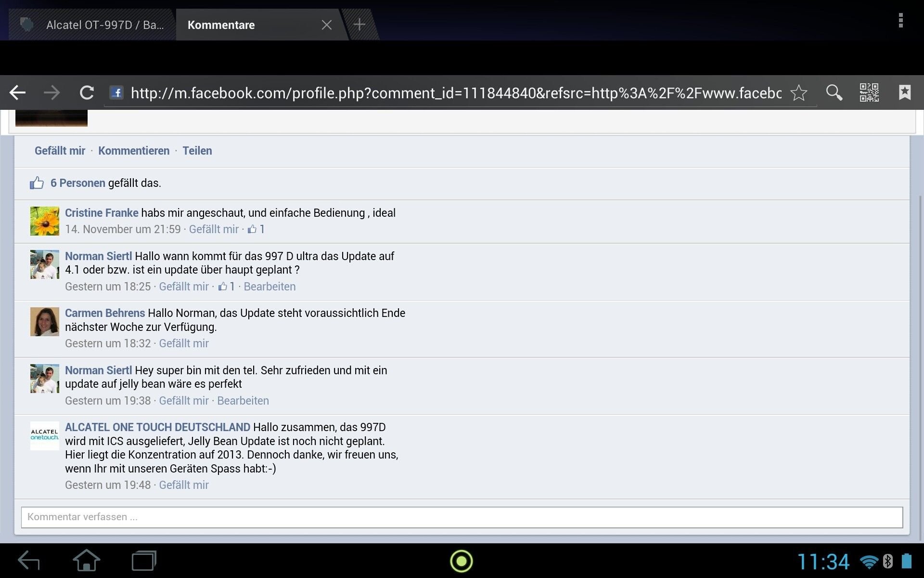924x578 pixels.
Task: Like the Alcatel 19:48 comment
Action: pos(184,485)
